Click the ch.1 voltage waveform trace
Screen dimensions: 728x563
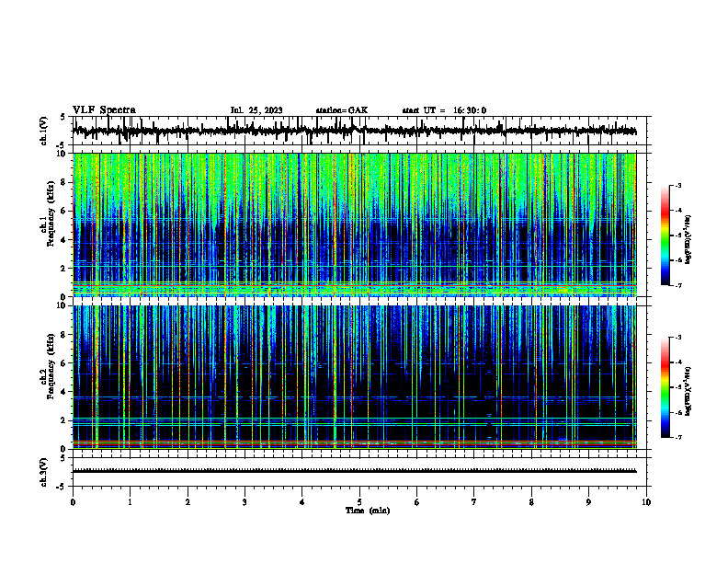[x=354, y=131]
